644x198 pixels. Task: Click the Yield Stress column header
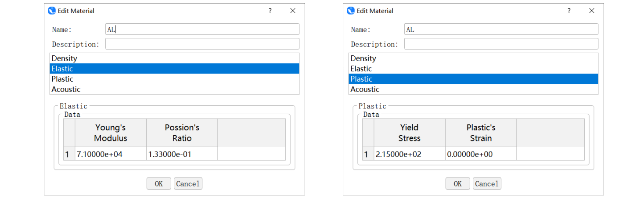point(409,133)
